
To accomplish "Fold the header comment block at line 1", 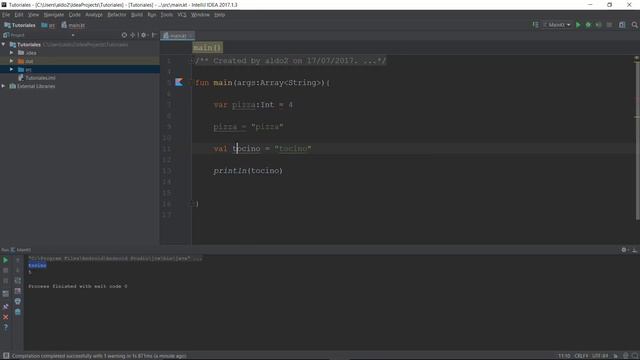I will [x=191, y=60].
